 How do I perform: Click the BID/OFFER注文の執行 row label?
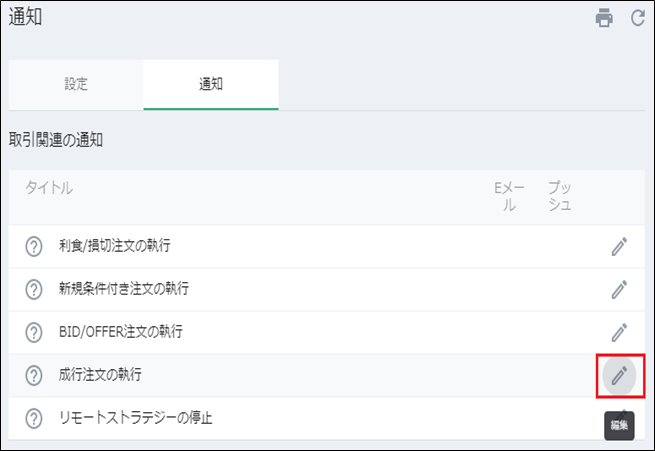(x=121, y=332)
